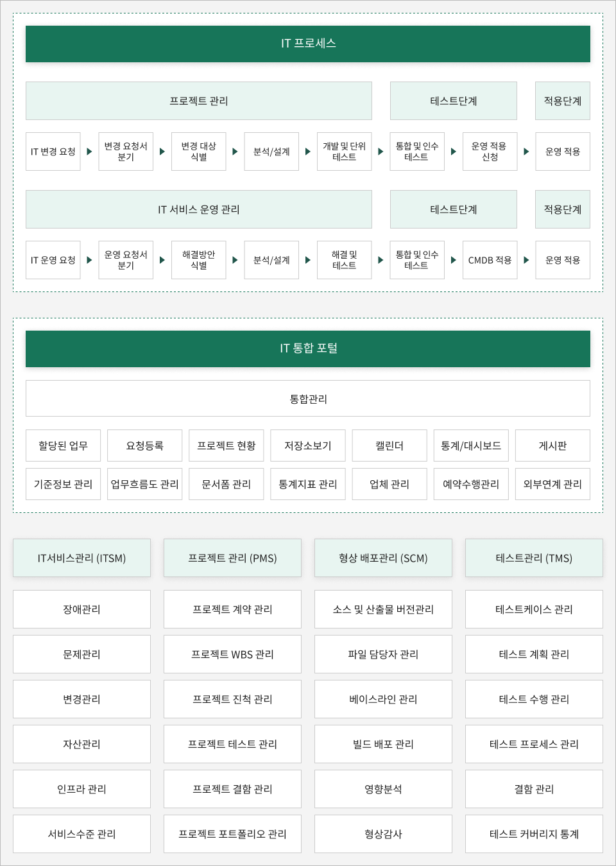The height and width of the screenshot is (866, 616).
Task: Click the arrow after 개발 및 단위 테스트
Action: click(x=381, y=152)
